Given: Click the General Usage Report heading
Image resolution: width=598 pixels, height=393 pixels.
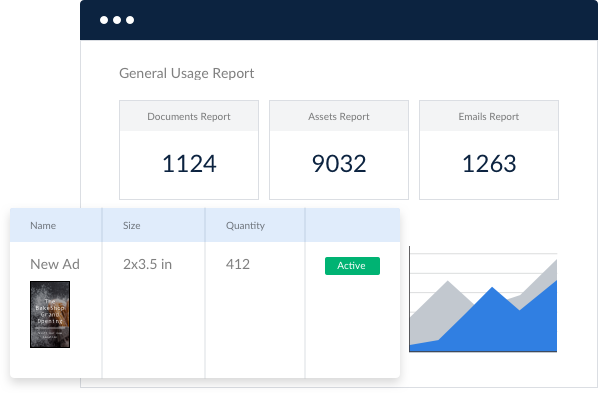Looking at the screenshot, I should click(x=186, y=73).
